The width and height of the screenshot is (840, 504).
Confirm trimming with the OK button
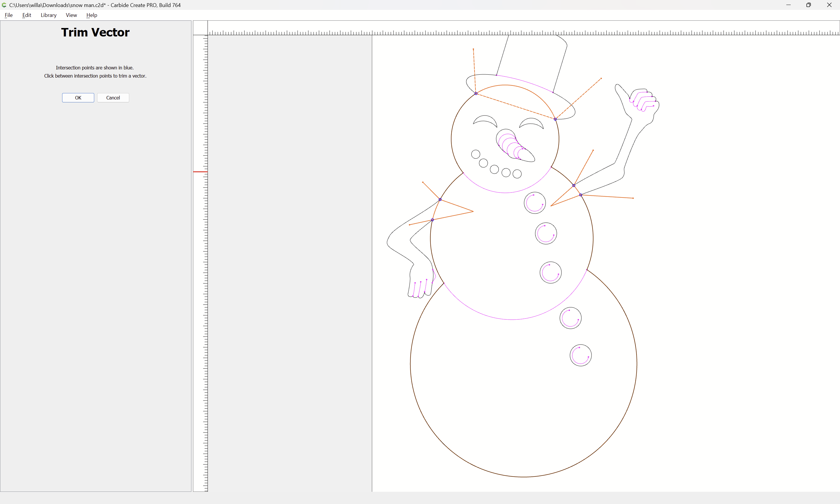[x=78, y=98]
